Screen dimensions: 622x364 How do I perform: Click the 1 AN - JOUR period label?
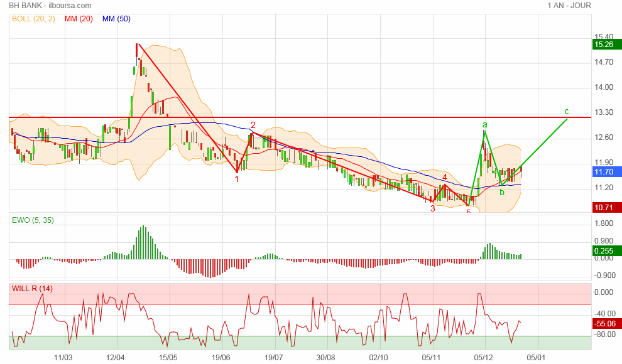[569, 6]
